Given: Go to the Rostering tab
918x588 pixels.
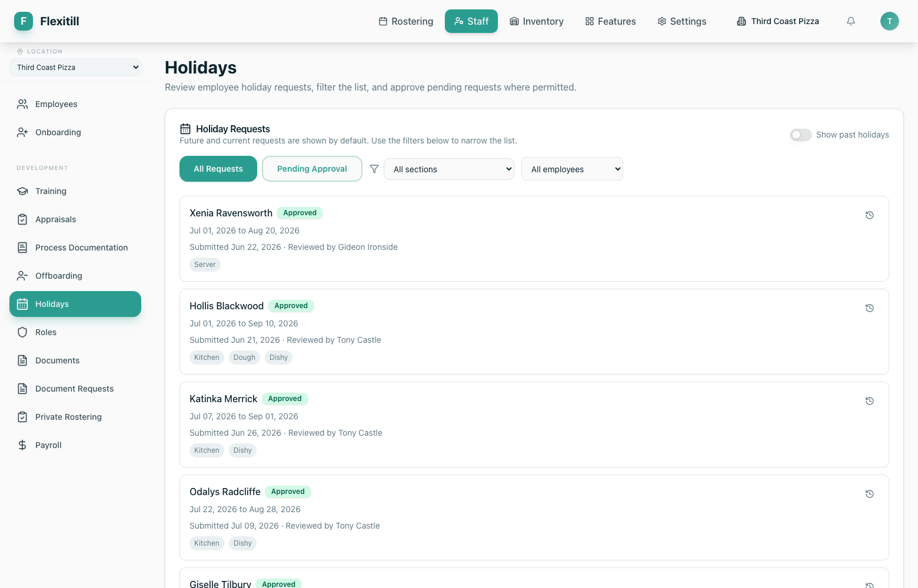Looking at the screenshot, I should pos(406,21).
